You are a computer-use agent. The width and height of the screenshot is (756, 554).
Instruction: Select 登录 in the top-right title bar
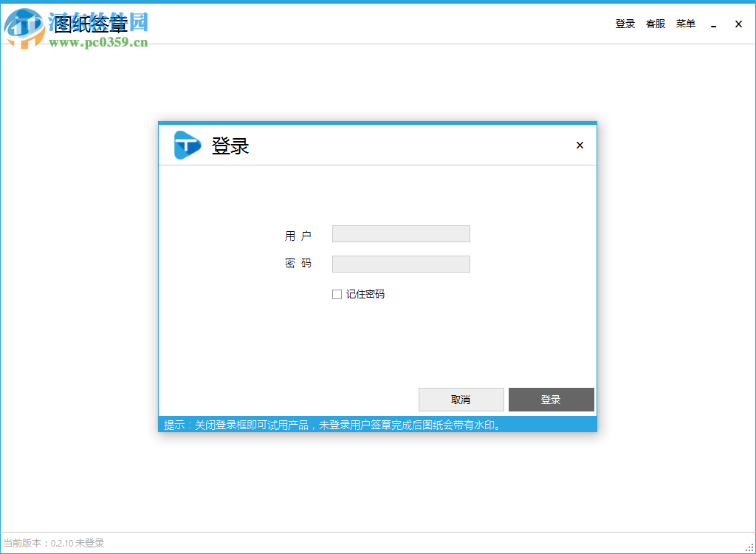pyautogui.click(x=625, y=23)
